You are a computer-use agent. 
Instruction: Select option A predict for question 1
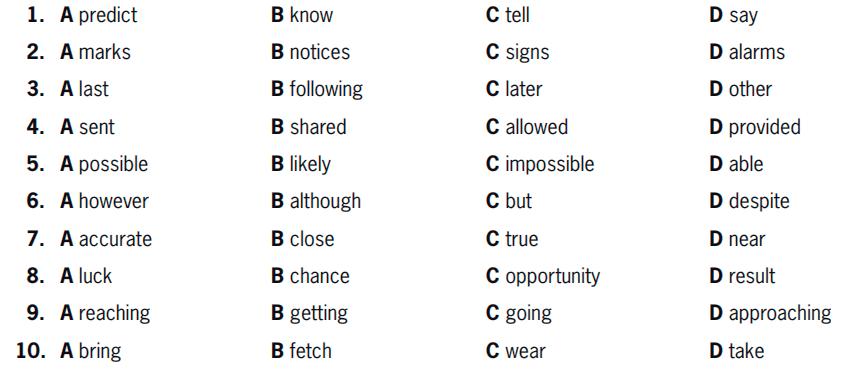(x=99, y=15)
